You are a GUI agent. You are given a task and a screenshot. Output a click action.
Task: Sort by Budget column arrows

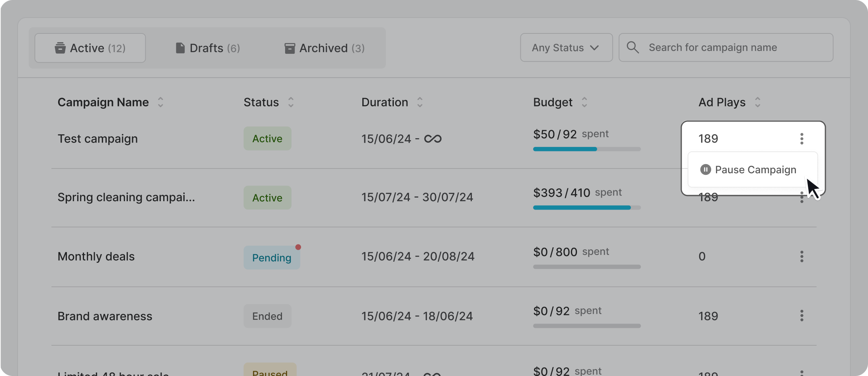point(584,102)
